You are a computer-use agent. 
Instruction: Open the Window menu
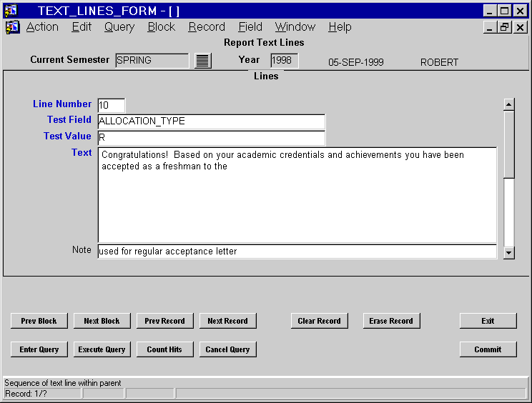click(295, 26)
